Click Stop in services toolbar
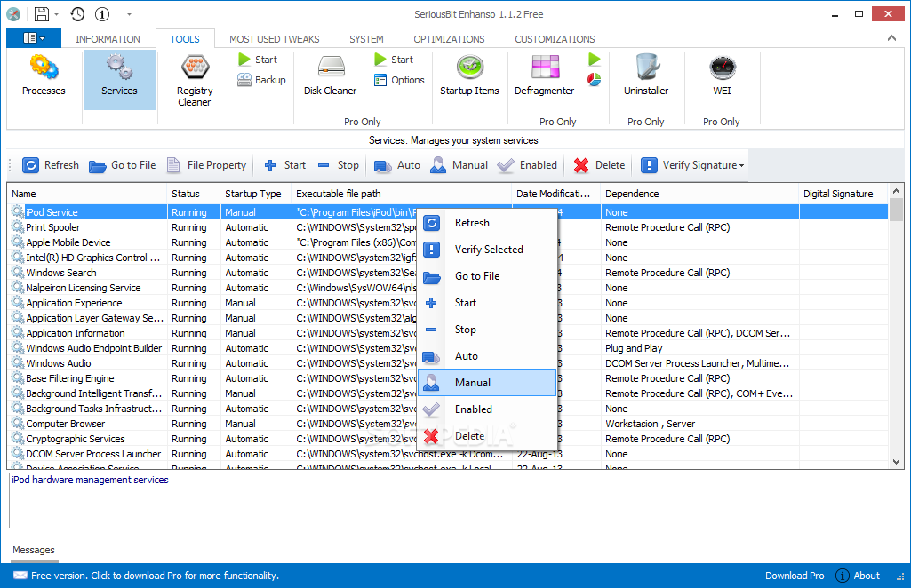This screenshot has height=588, width=911. pos(338,165)
